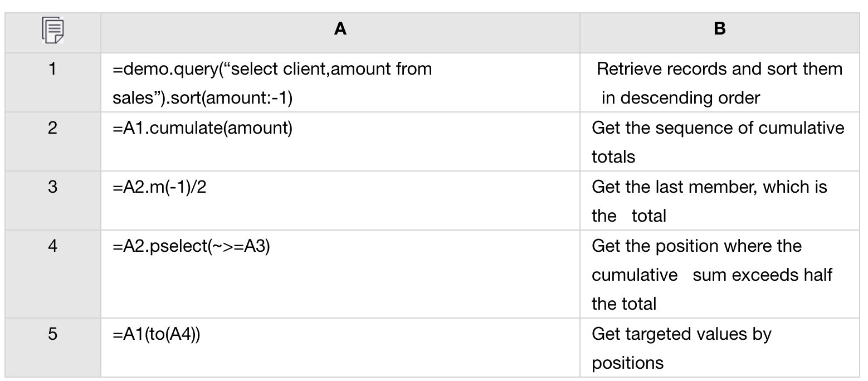868x381 pixels.
Task: Click cell A2 containing =A1.cumulate(amount)
Action: [202, 129]
